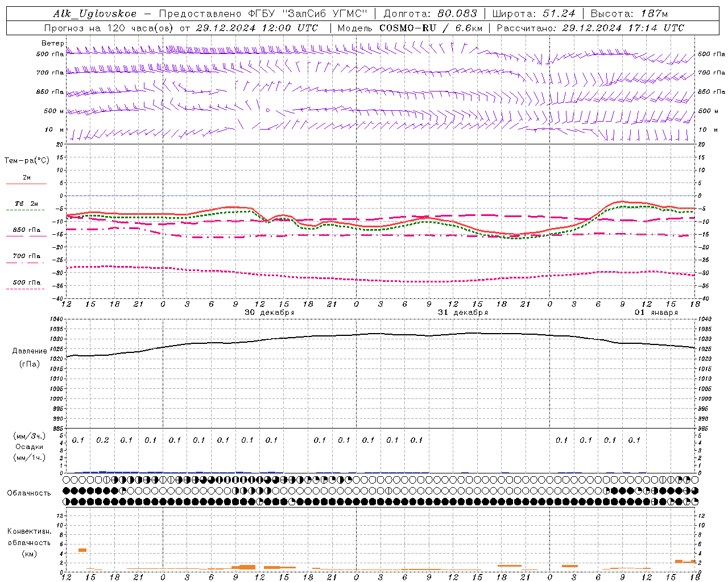Select the 'Долгота: 80.083' header field
Screen dimensions: 728x582
430,14
